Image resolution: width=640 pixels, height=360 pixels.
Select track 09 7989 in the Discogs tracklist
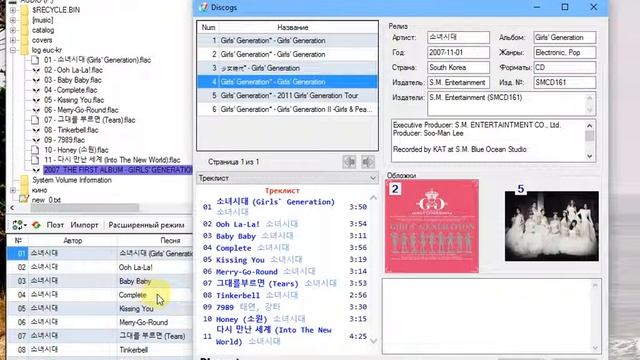[x=285, y=307]
